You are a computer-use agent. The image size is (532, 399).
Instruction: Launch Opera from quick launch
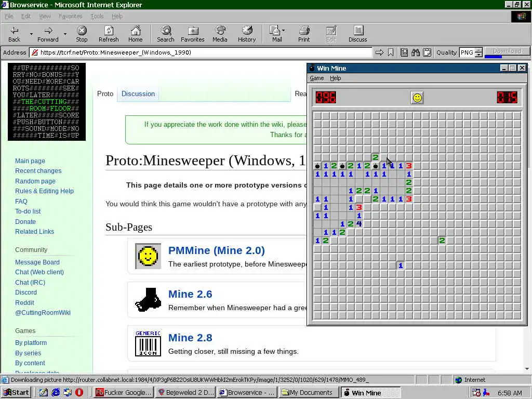[x=79, y=392]
